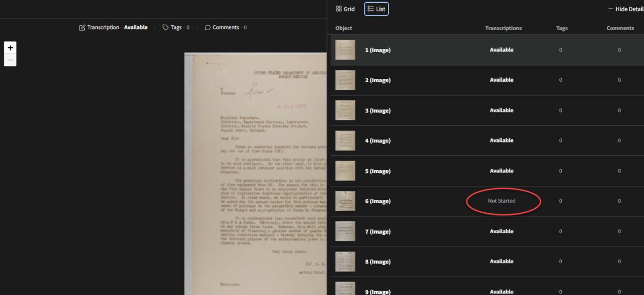This screenshot has width=644, height=295.
Task: Select thumbnail of image 8
Action: (345, 262)
